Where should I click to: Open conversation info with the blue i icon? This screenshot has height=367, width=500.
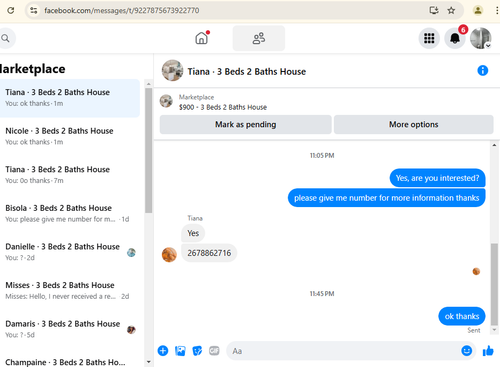point(483,70)
